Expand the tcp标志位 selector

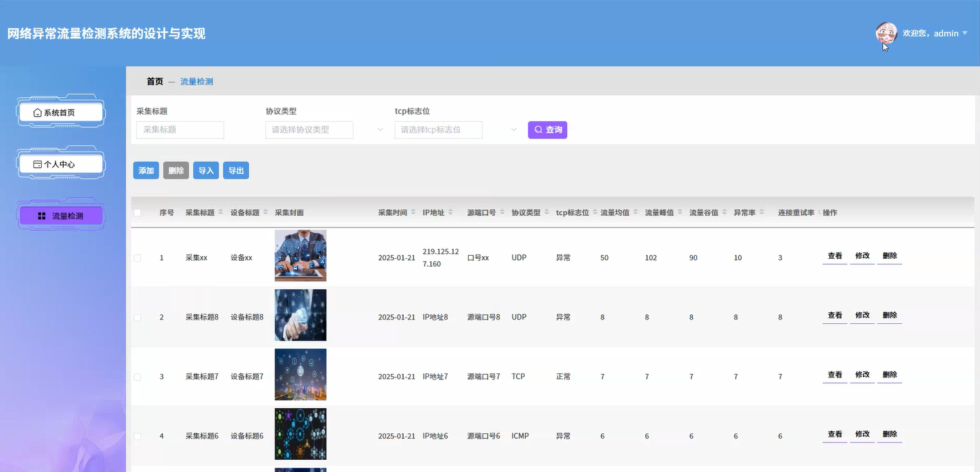[438, 129]
